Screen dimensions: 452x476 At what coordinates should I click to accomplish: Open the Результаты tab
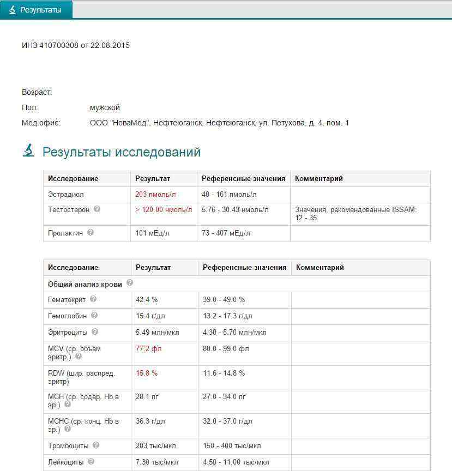[x=36, y=10]
